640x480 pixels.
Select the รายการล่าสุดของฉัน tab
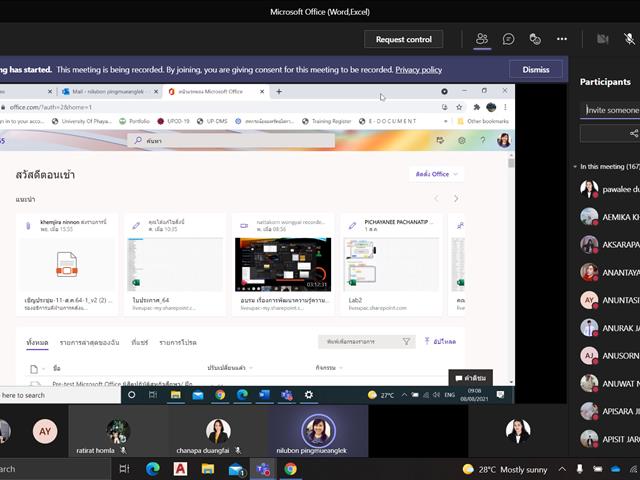[89, 342]
